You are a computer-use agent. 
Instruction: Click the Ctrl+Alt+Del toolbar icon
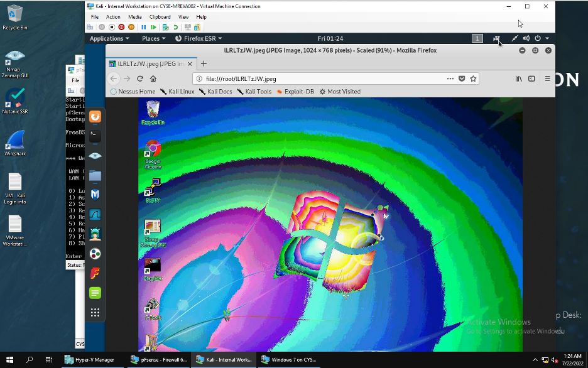[90, 27]
